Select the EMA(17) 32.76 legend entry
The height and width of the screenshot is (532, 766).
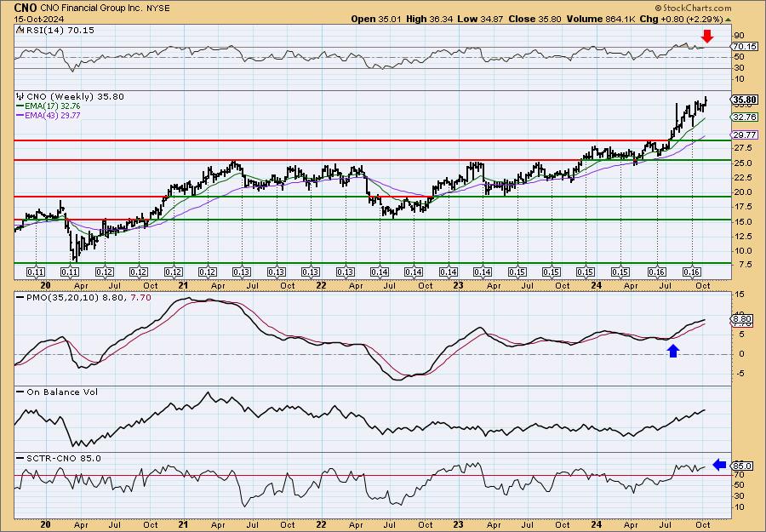[x=48, y=106]
